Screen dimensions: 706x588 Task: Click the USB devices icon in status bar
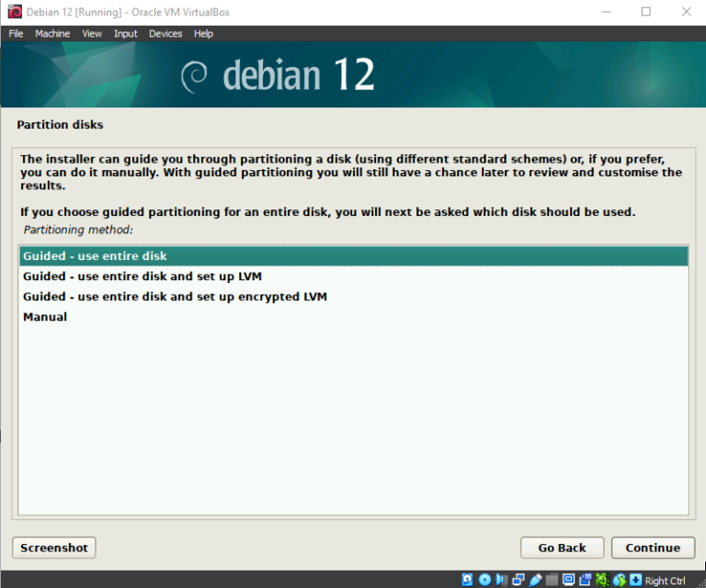click(535, 580)
